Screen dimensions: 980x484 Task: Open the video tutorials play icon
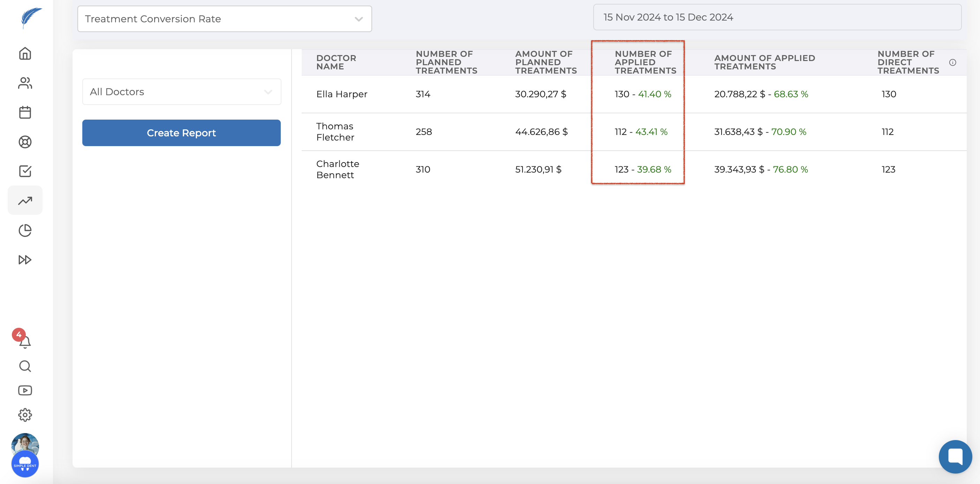coord(25,391)
